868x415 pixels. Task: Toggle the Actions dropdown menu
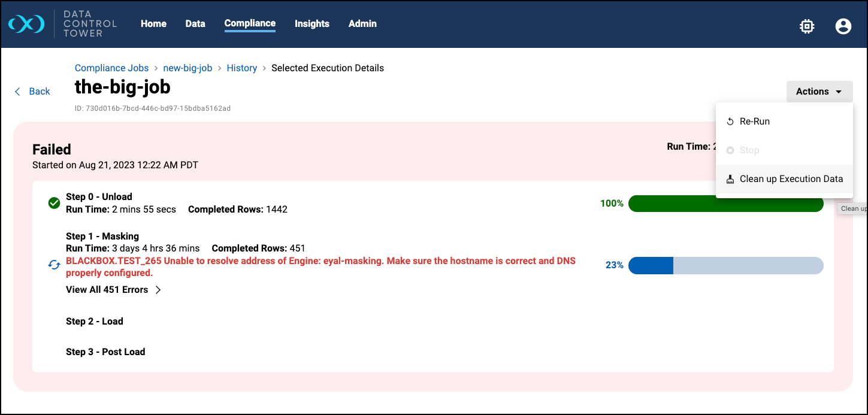coord(819,92)
